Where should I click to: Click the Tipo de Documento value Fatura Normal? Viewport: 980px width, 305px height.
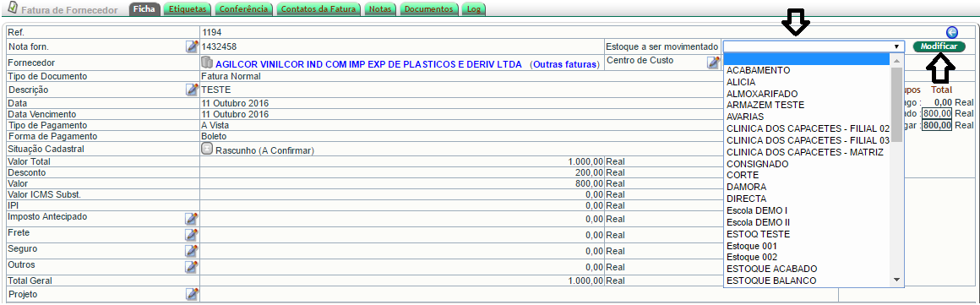coord(231,76)
